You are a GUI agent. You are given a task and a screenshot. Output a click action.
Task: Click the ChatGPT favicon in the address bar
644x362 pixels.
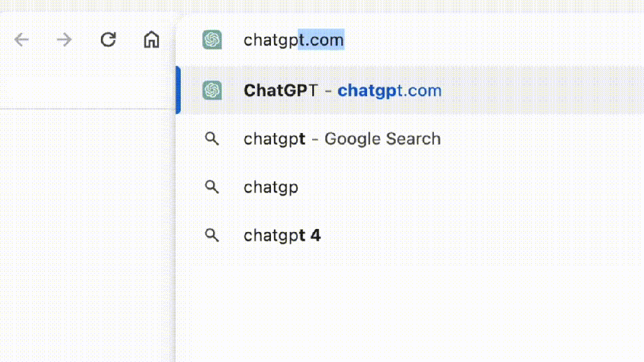click(x=212, y=39)
